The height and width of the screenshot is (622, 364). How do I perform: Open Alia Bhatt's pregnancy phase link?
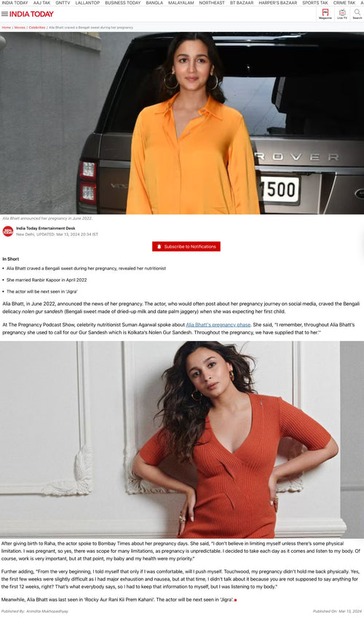pos(218,325)
